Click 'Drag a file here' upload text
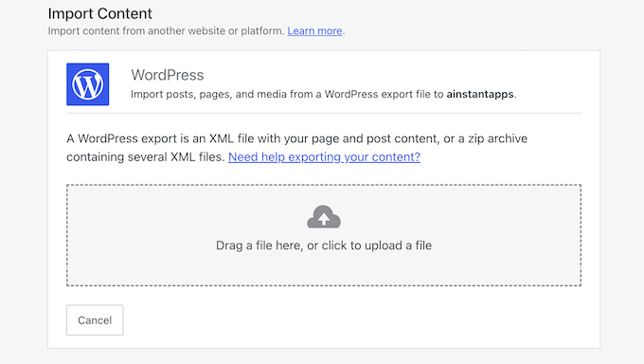Image resolution: width=644 pixels, height=364 pixels. (x=324, y=246)
